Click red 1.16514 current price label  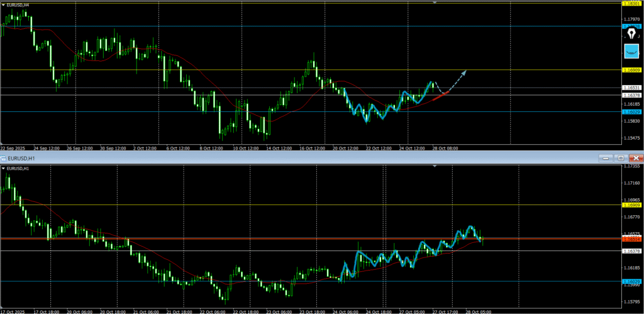pos(632,239)
